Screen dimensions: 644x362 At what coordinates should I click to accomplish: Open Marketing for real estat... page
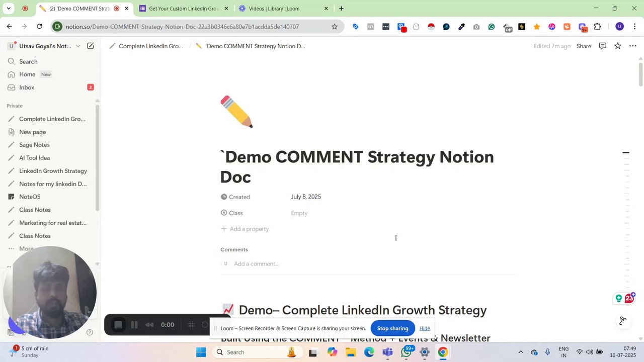tap(50, 223)
